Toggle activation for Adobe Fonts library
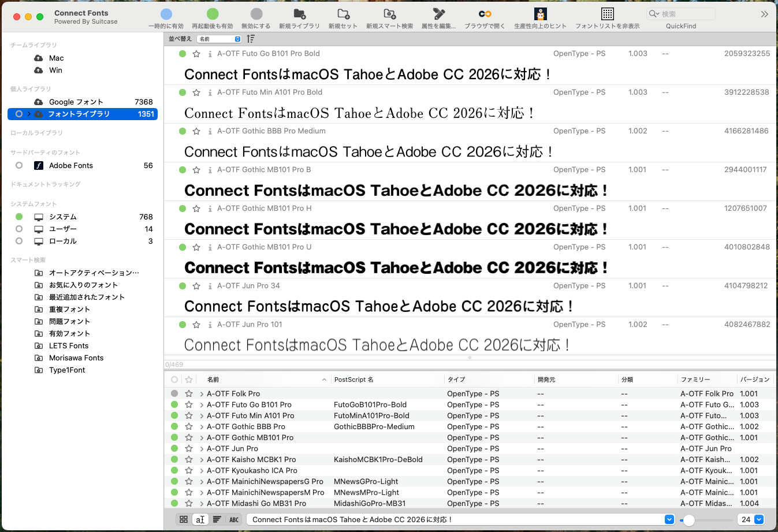Viewport: 778px width, 532px height. coord(19,165)
